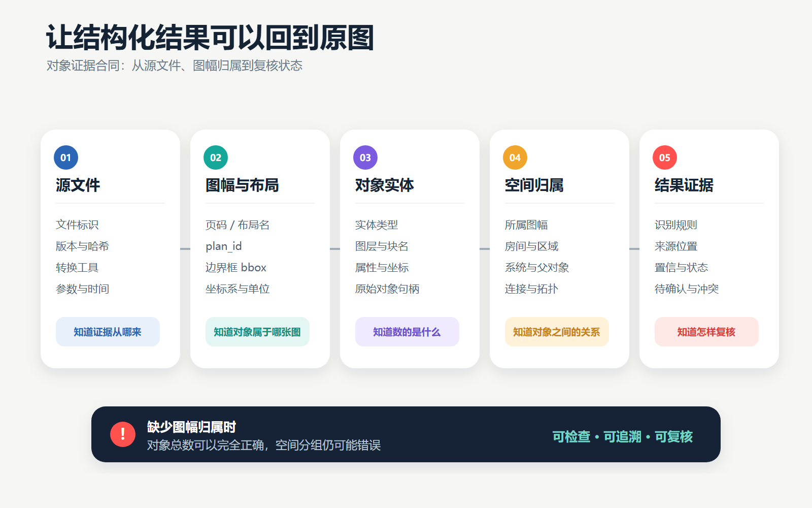Viewport: 812px width, 508px height.
Task: Click the main title 让结构化结果可以回到原图
Action: tap(210, 38)
